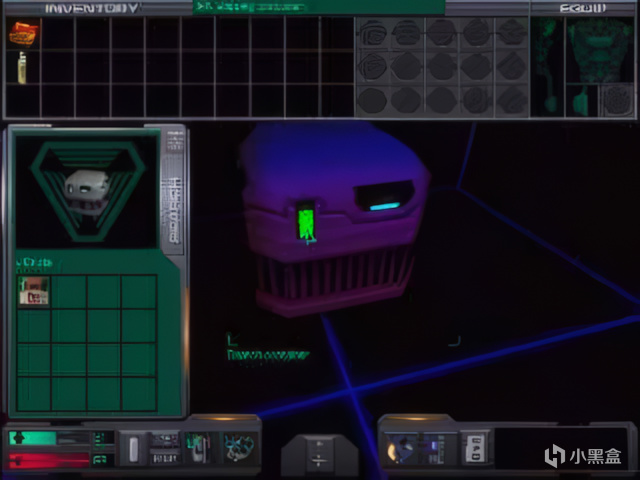
Task: Click the amber handle above bottom-left bar
Action: coord(224,418)
